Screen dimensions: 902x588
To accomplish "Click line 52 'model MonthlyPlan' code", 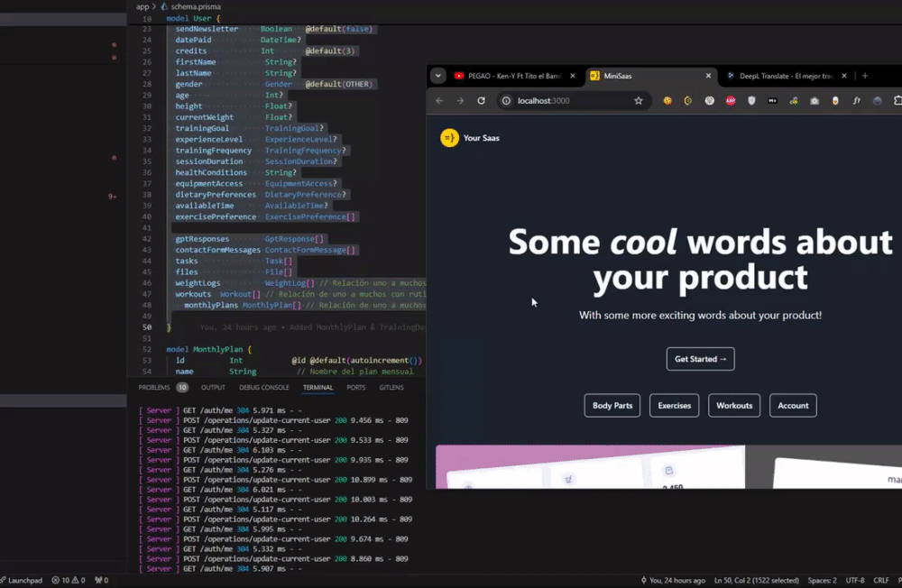I will [208, 349].
